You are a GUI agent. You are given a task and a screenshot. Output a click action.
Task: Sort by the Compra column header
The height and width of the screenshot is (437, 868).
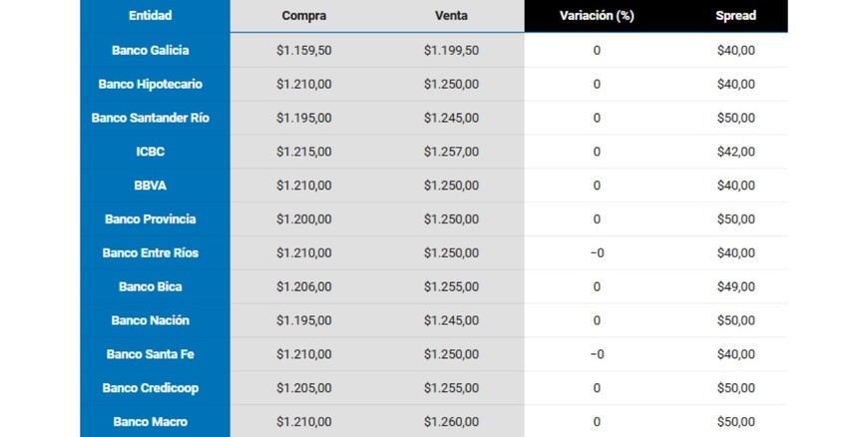tap(304, 16)
